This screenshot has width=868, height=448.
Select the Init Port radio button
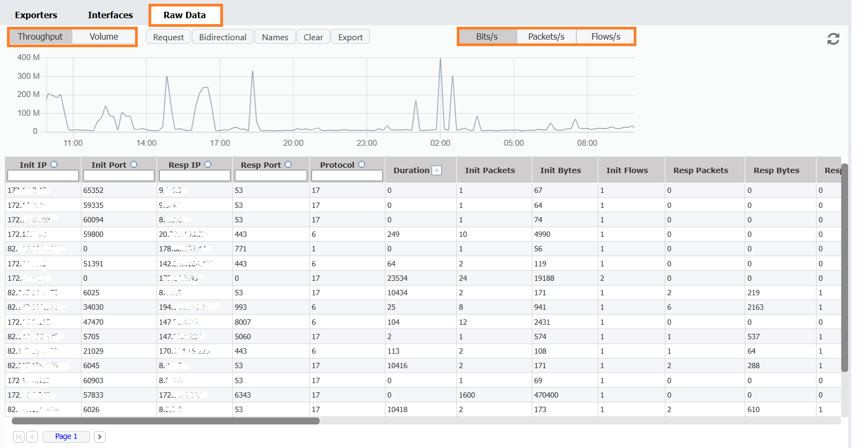click(x=134, y=165)
